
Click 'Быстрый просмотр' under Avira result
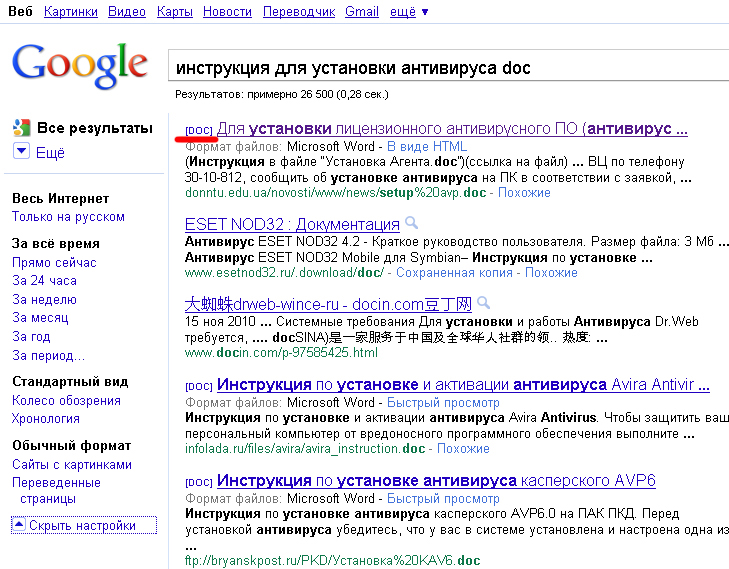[x=443, y=403]
